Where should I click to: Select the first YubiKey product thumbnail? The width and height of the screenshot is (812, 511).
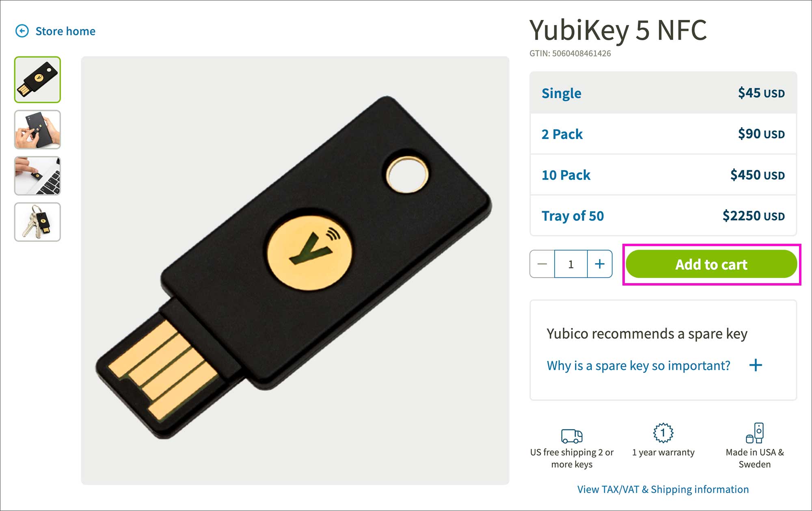[x=37, y=80]
